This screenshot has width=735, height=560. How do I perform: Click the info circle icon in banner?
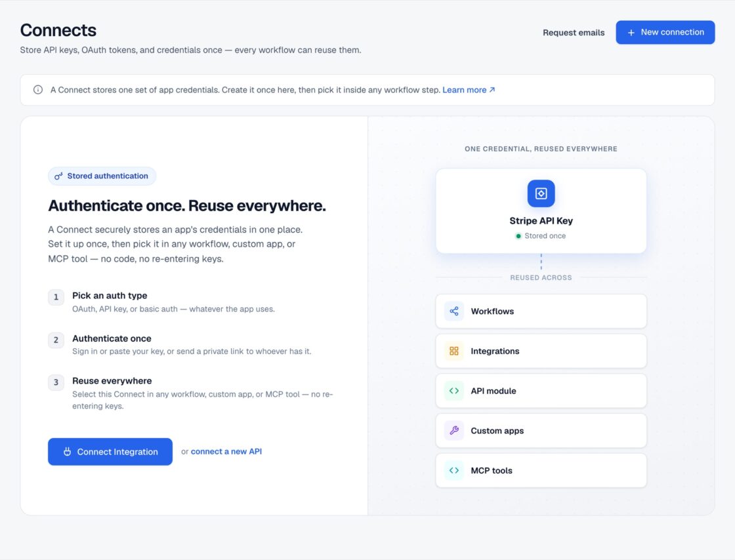point(38,89)
